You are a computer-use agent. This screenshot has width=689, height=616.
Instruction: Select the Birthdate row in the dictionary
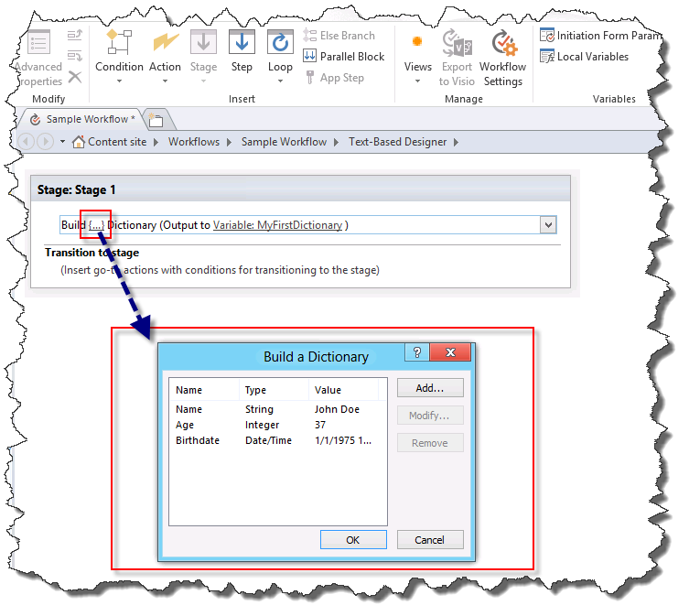pos(278,440)
